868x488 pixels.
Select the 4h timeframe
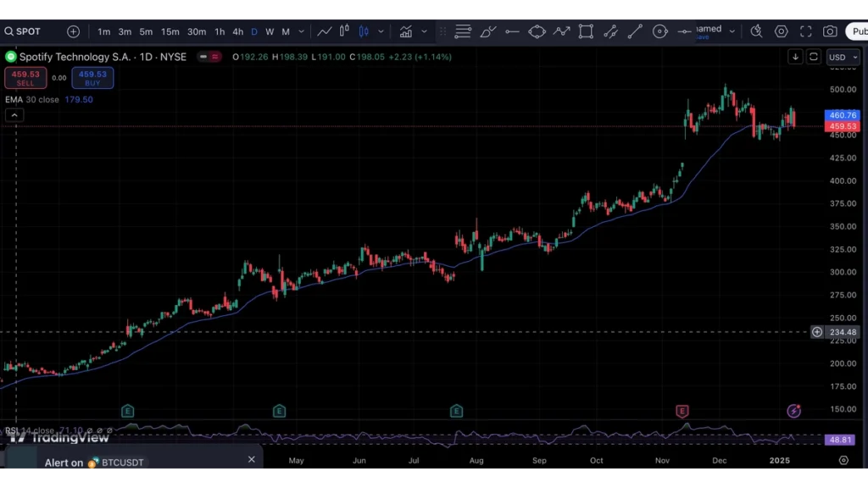[237, 31]
